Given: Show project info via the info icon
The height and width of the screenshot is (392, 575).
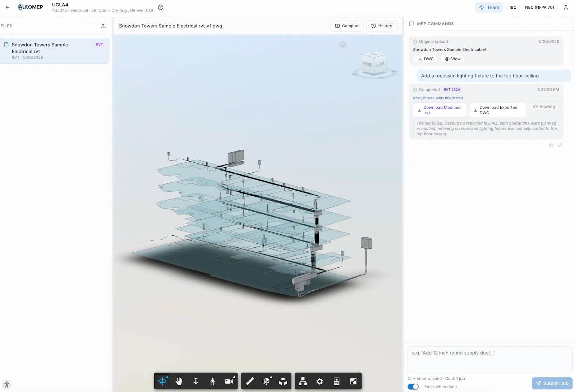Looking at the screenshot, I should pyautogui.click(x=161, y=8).
